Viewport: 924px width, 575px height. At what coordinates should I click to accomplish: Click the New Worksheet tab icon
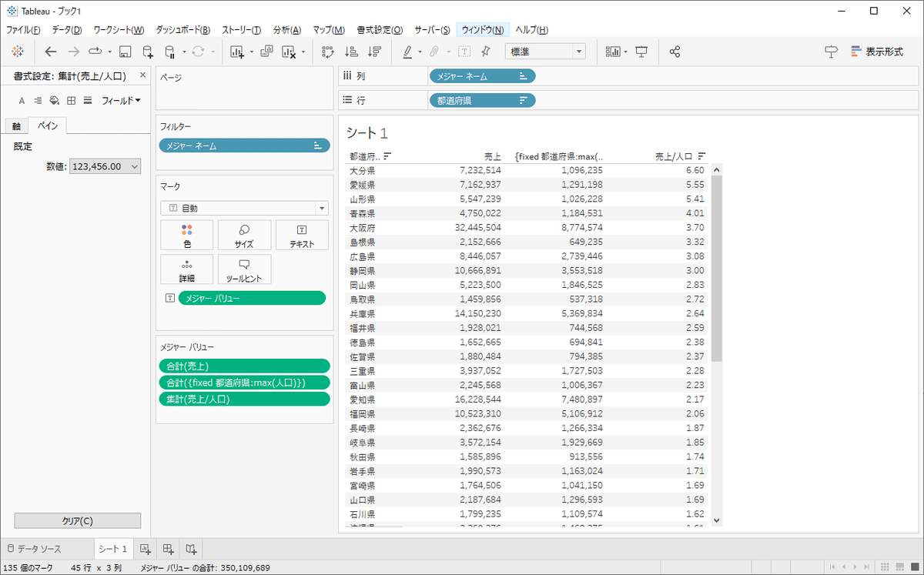pyautogui.click(x=145, y=549)
